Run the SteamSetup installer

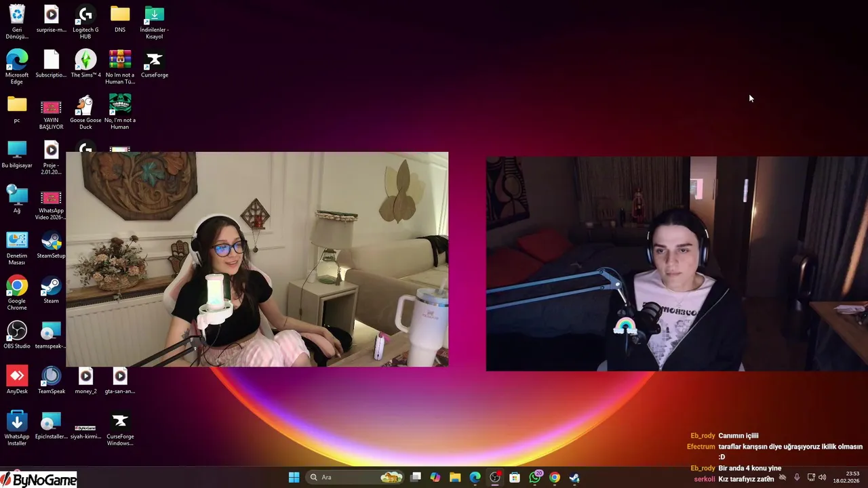pyautogui.click(x=52, y=245)
